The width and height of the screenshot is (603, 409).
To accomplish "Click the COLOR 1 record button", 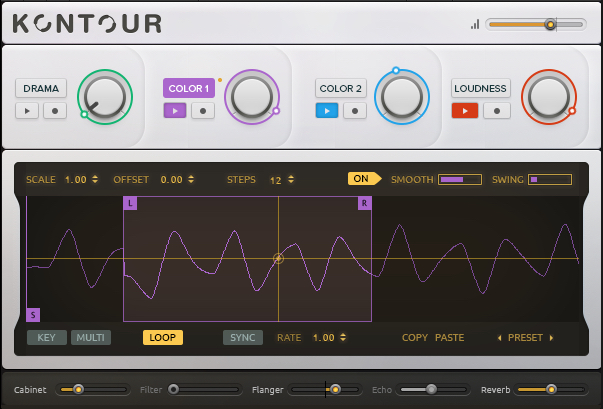I will point(203,111).
